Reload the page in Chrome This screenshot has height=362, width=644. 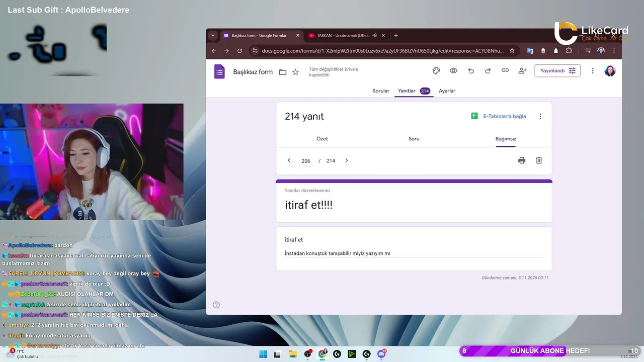[239, 51]
